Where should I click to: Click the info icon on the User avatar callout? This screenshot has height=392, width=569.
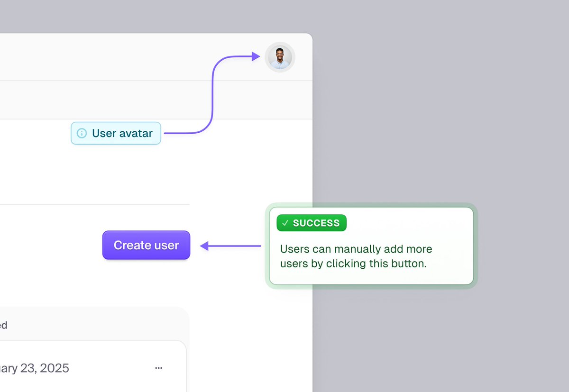point(82,133)
